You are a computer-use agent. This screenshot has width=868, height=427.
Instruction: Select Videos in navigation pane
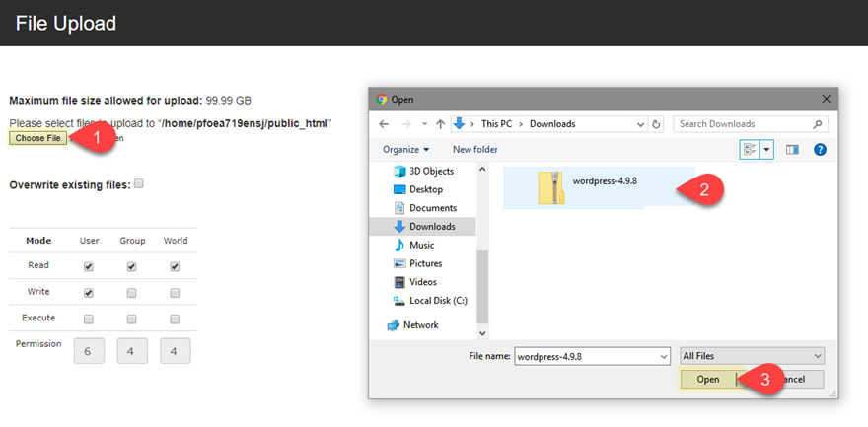coord(416,282)
